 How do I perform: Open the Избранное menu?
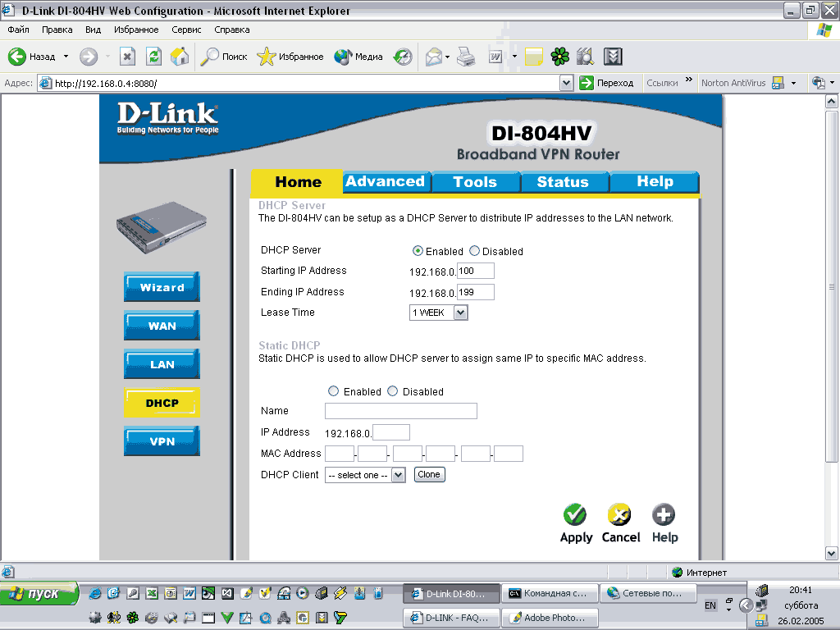[x=136, y=30]
